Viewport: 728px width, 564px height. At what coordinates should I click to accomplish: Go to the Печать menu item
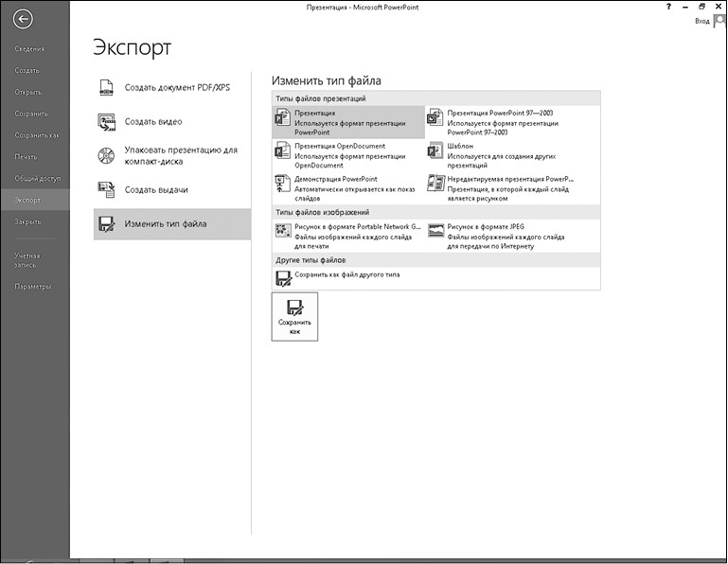point(26,156)
